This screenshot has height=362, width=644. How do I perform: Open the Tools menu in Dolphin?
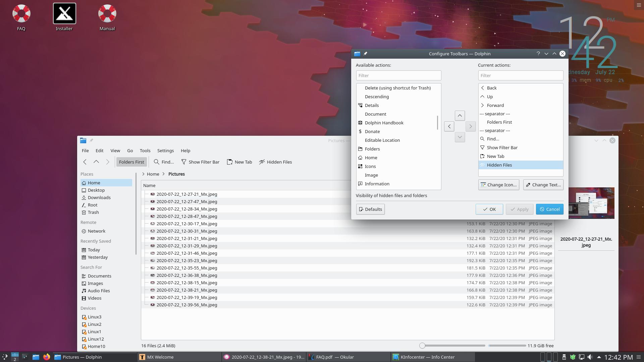(x=145, y=150)
